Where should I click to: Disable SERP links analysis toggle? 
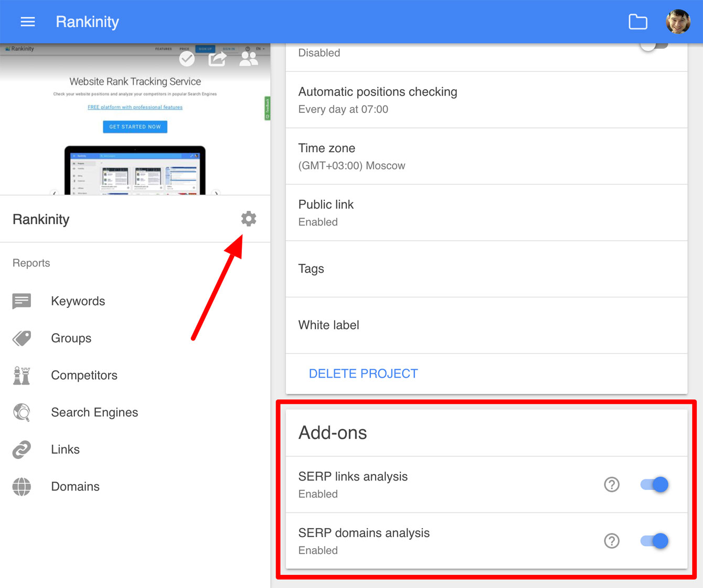pyautogui.click(x=654, y=485)
